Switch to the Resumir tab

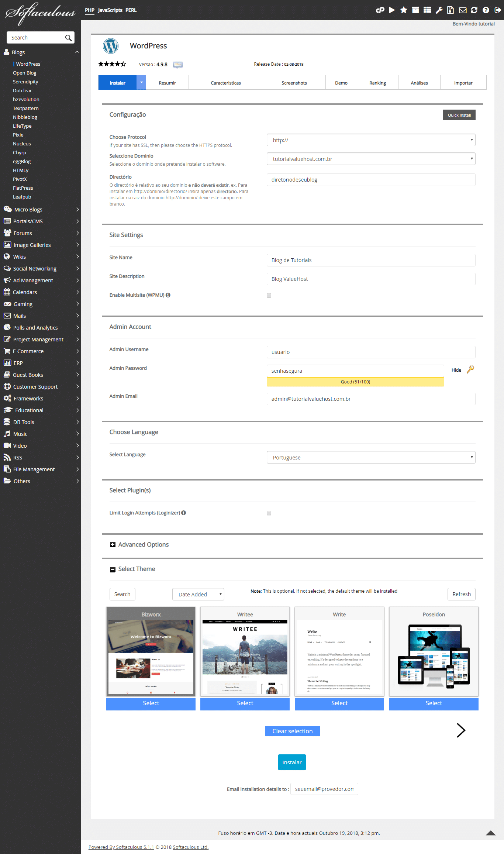click(x=167, y=83)
